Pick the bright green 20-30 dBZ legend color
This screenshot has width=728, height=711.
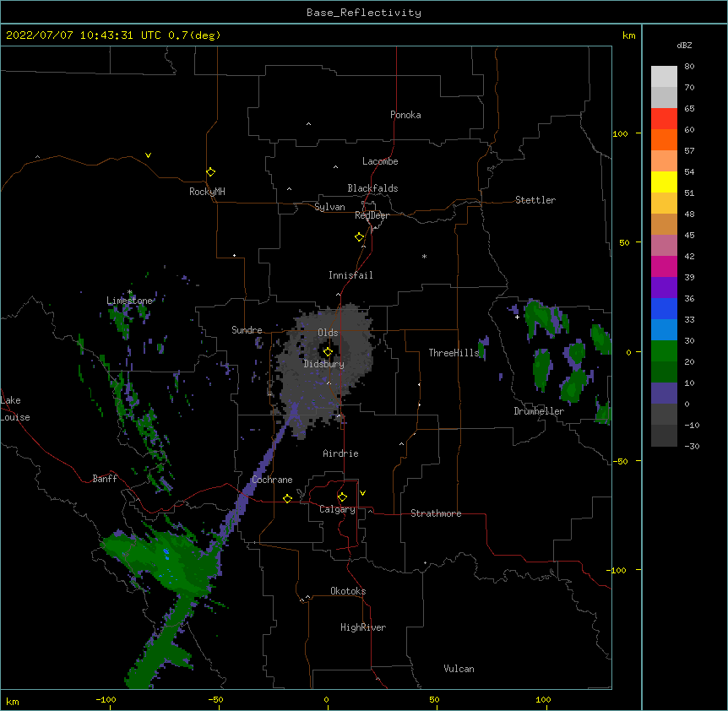coord(664,351)
